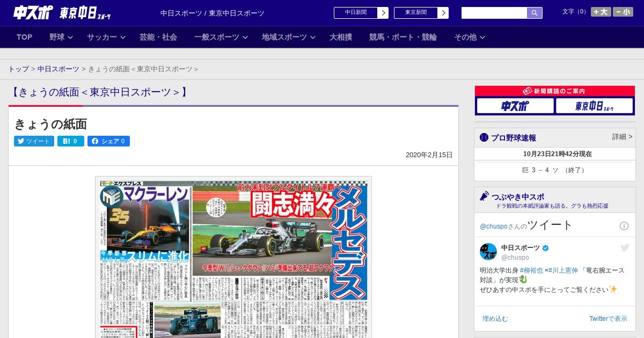Click the 埋め込む embed link

(495, 319)
